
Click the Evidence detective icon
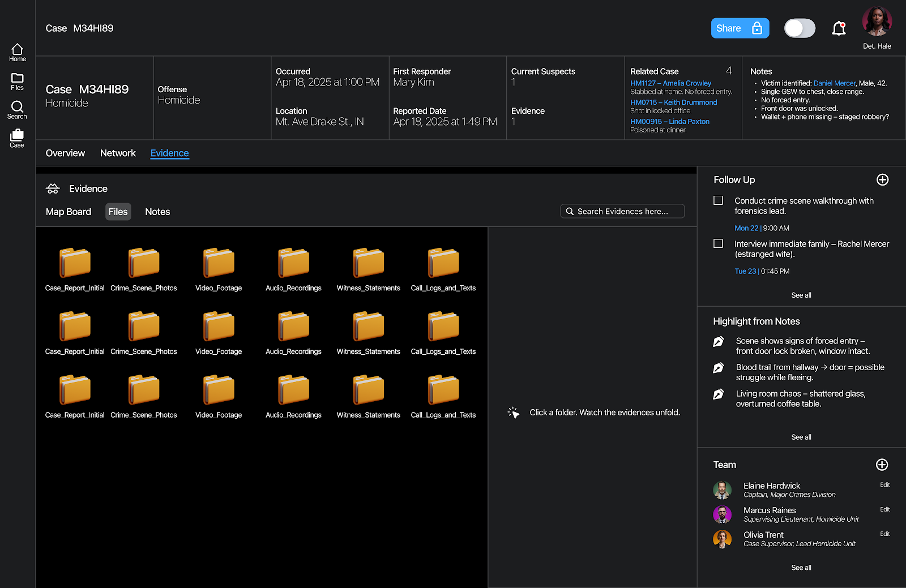click(x=53, y=188)
